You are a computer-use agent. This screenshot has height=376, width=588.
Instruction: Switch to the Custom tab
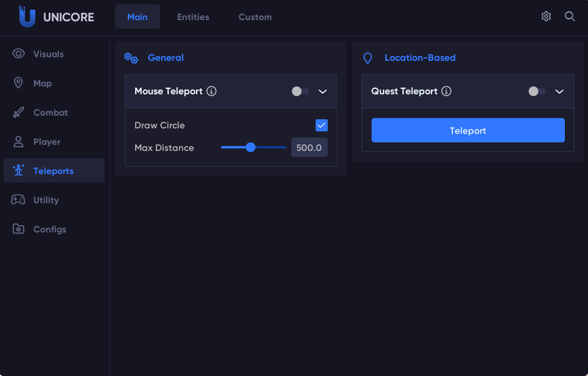(255, 17)
